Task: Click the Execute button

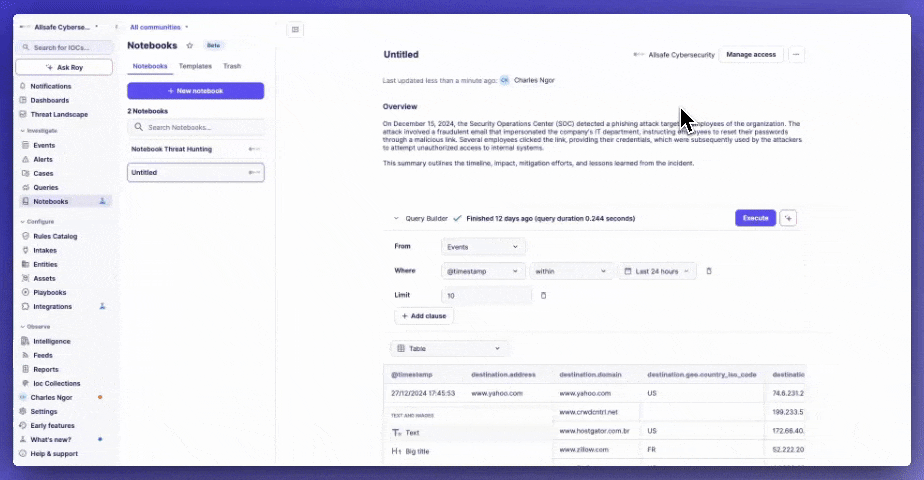Action: [x=755, y=218]
